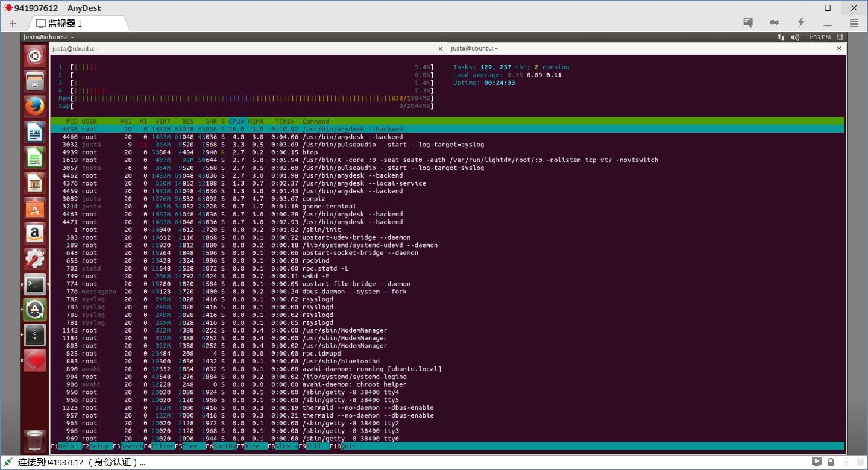Screen dimensions: 868x470
Task: Switch to the left justa@ubuntu terminal tab
Action: click(248, 48)
